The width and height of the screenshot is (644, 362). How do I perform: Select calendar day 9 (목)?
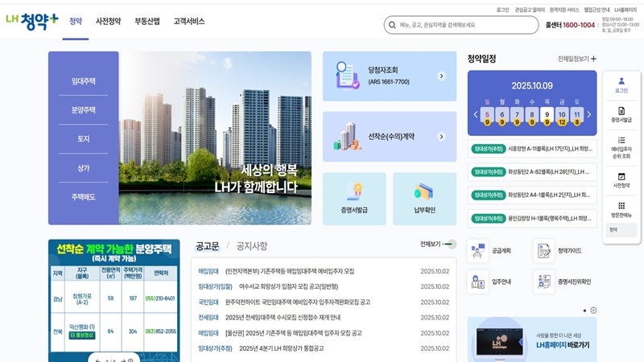[x=547, y=116]
